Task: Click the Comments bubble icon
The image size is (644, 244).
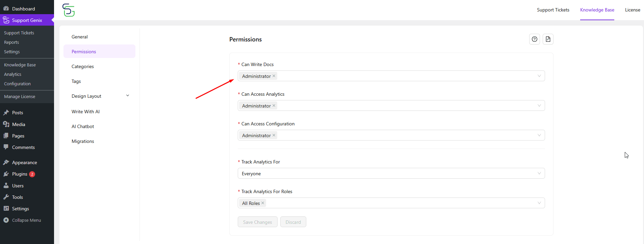Action: click(x=6, y=147)
